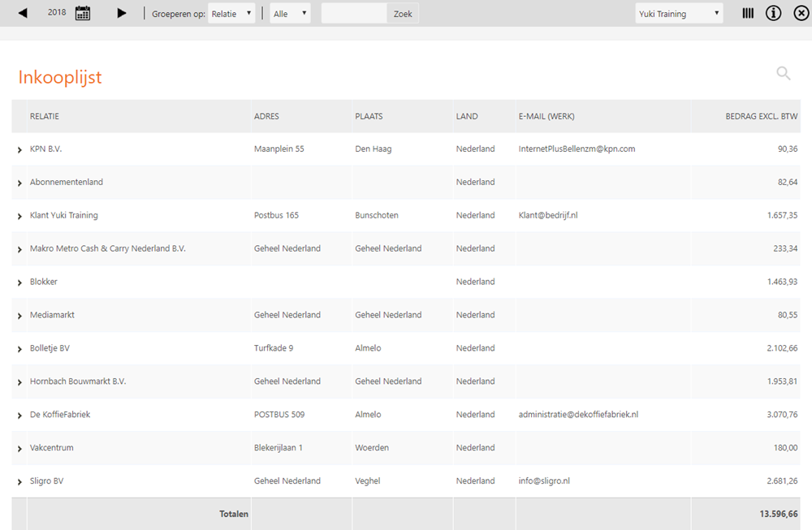Expand the Bolletje BV row
812x530 pixels.
pyautogui.click(x=19, y=349)
